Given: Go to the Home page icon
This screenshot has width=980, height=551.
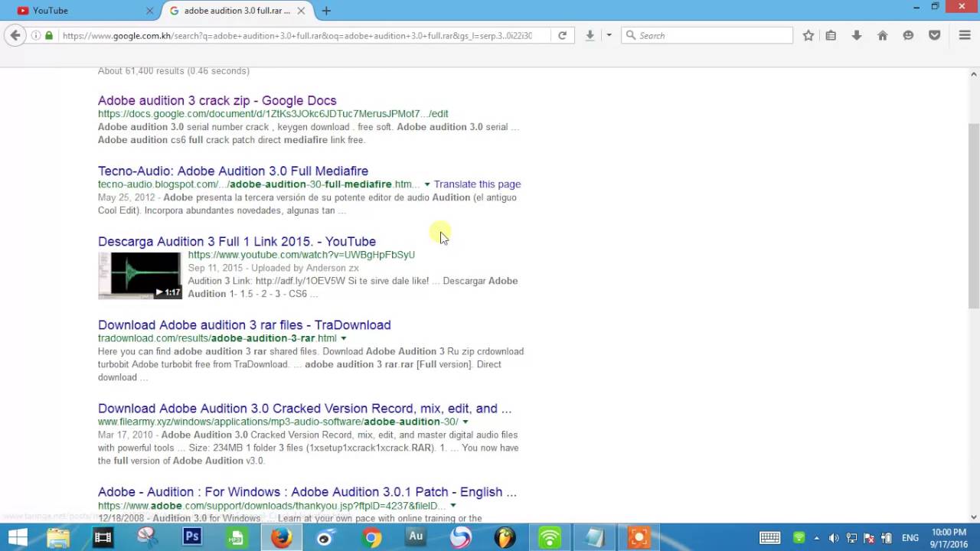Looking at the screenshot, I should 883,35.
